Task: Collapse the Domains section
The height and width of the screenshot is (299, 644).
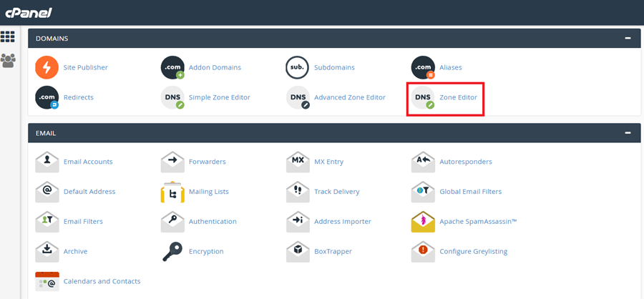Action: 628,38
